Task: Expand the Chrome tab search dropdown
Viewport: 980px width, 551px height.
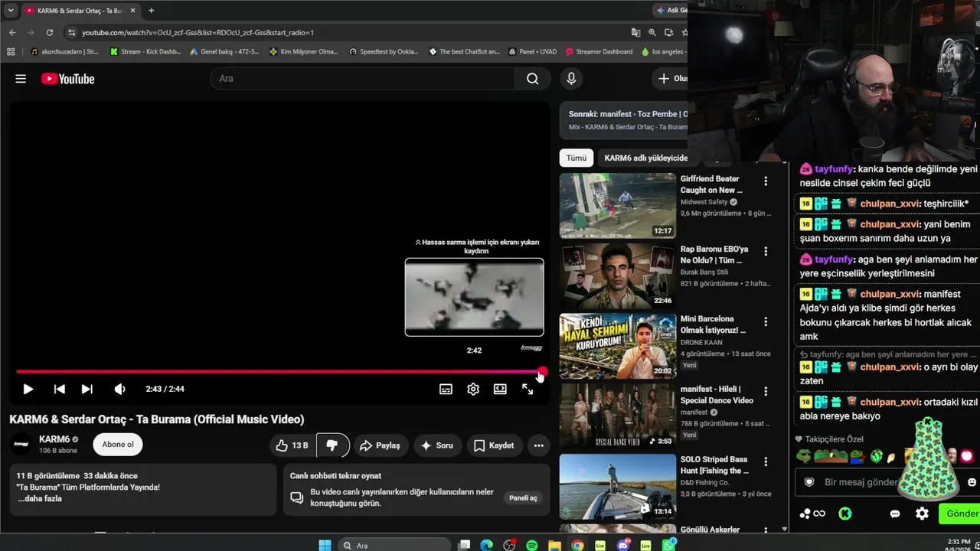Action: (x=11, y=11)
